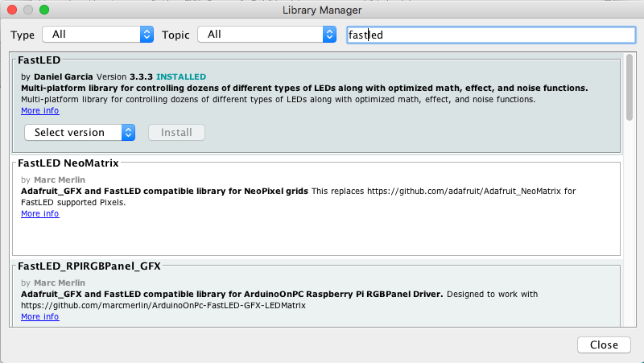Image resolution: width=644 pixels, height=363 pixels.
Task: Click author Marc Merlin under FastLED NeoMatrix
Action: (60, 179)
